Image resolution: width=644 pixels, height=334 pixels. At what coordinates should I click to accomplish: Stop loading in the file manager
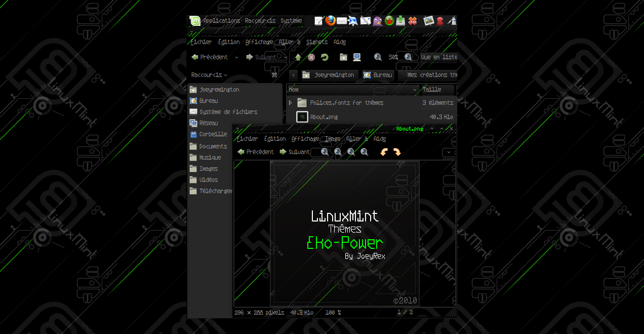pos(311,57)
